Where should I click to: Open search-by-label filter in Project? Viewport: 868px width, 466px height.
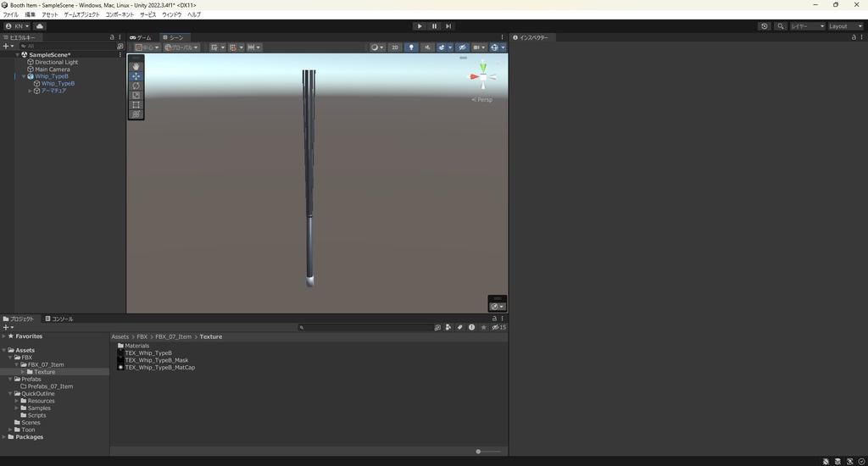tap(459, 327)
